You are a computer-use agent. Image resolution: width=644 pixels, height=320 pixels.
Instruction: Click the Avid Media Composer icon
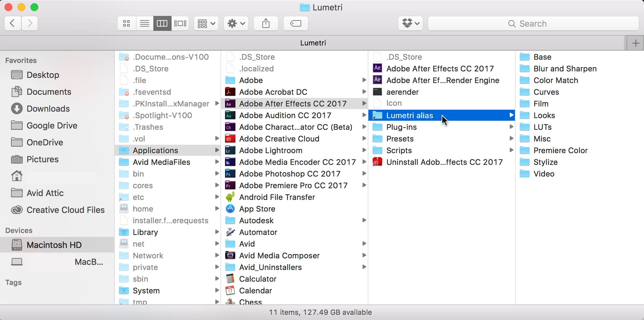pyautogui.click(x=230, y=255)
